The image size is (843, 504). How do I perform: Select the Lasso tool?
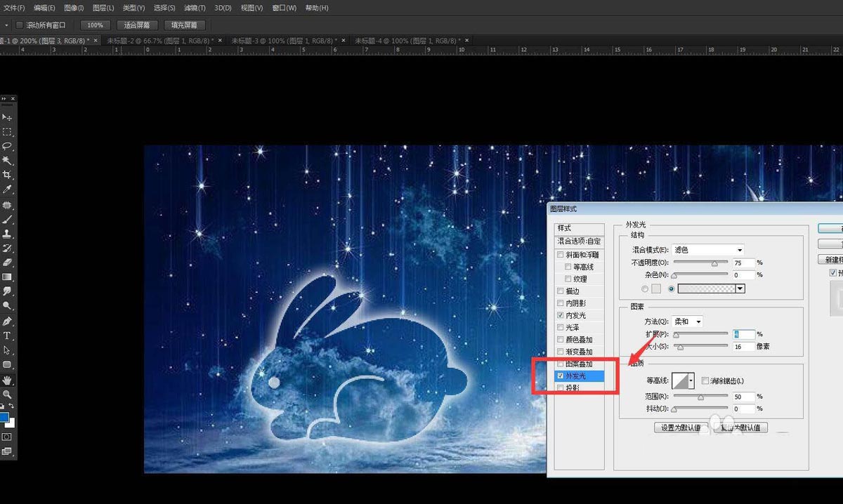[x=7, y=146]
